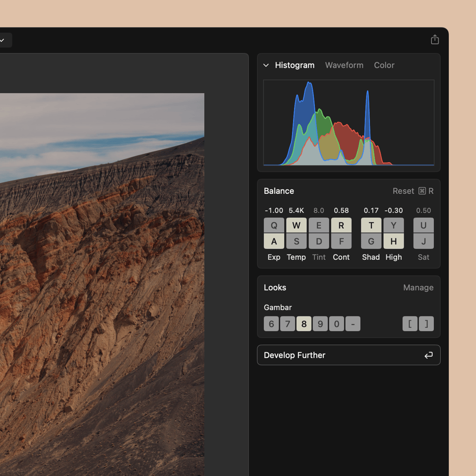
Task: Click the Q key to raise Exposure
Action: [274, 225]
